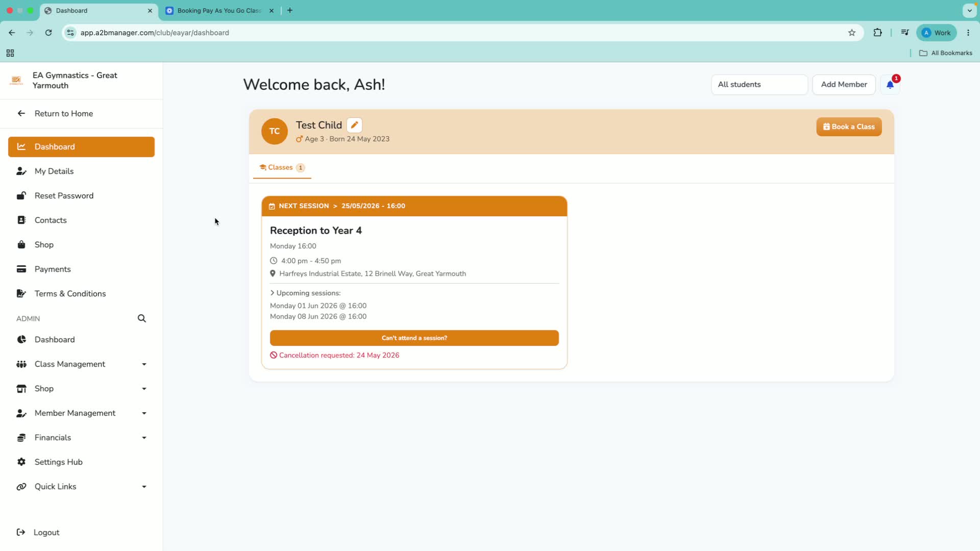Open browser extensions puzzle icon
980x551 pixels.
click(877, 33)
